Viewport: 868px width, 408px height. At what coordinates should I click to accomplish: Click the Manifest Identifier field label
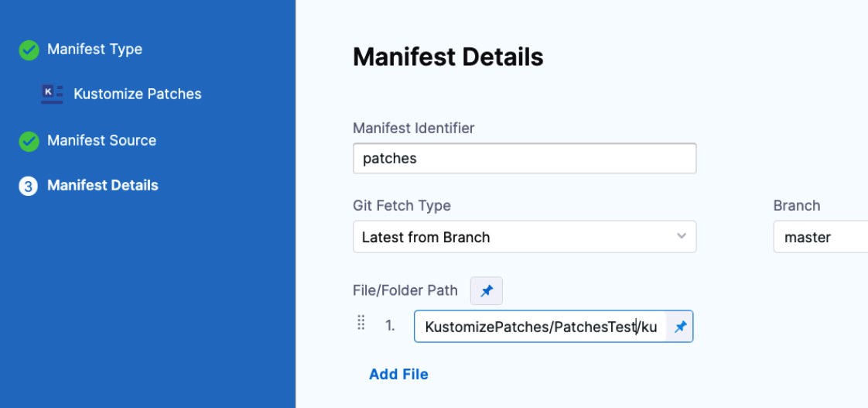click(413, 128)
